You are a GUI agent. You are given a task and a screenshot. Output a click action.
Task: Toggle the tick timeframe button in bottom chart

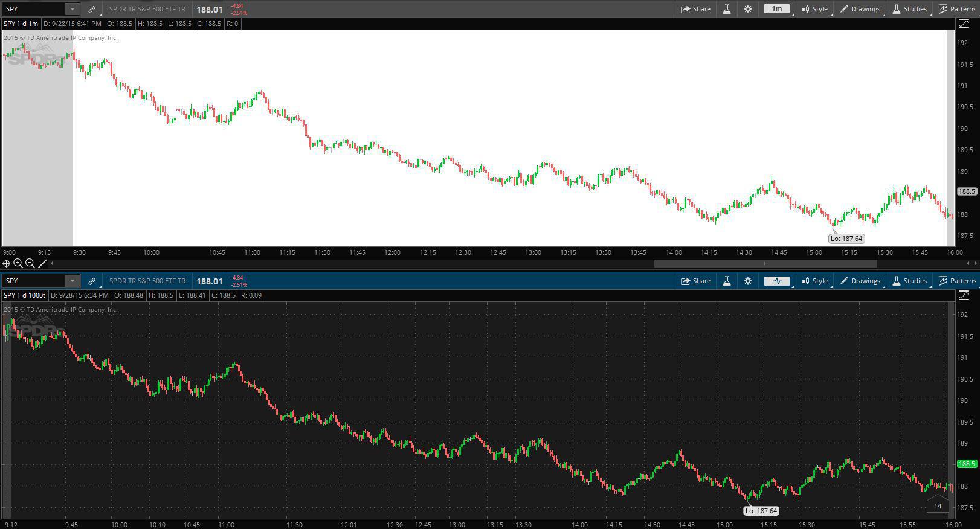tap(777, 281)
